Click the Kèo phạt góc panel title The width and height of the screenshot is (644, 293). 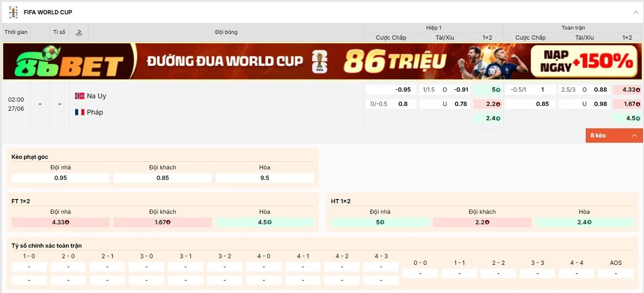30,157
